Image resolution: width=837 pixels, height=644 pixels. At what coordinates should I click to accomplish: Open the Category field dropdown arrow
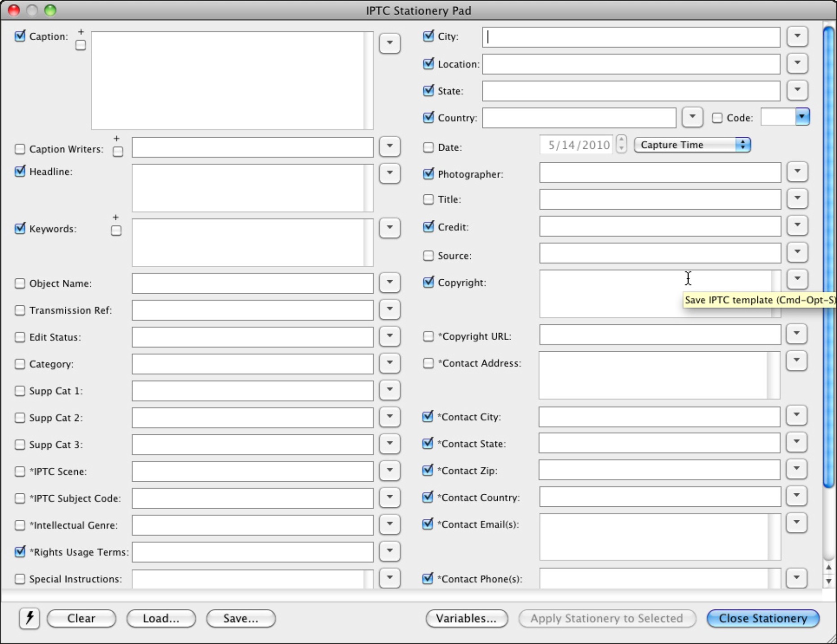pyautogui.click(x=390, y=363)
